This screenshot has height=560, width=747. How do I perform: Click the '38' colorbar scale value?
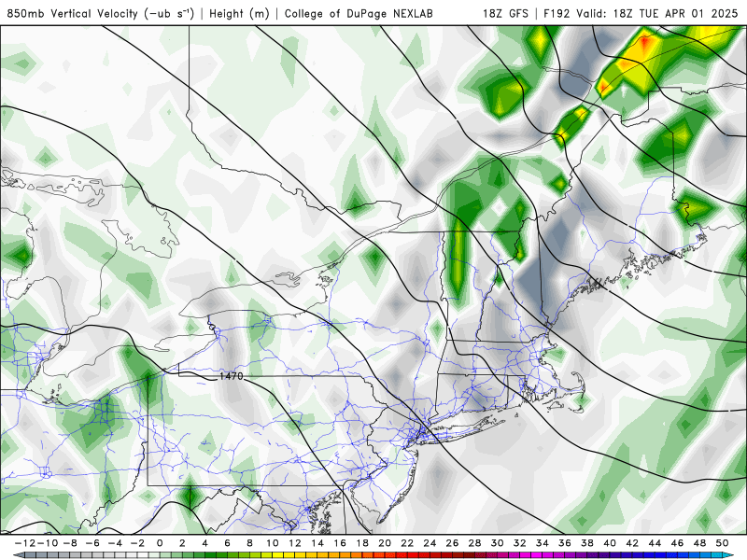coord(587,543)
